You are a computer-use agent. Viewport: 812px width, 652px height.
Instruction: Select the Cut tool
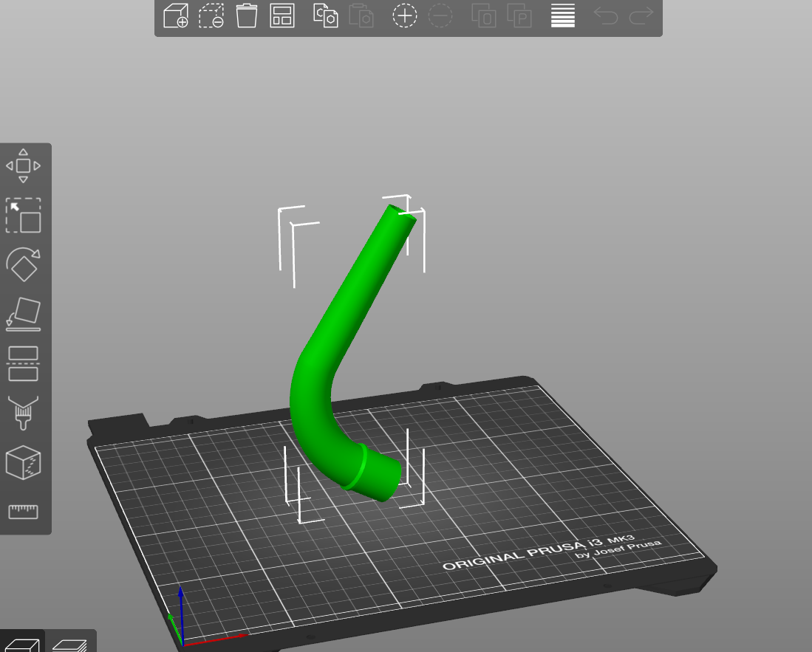point(24,363)
